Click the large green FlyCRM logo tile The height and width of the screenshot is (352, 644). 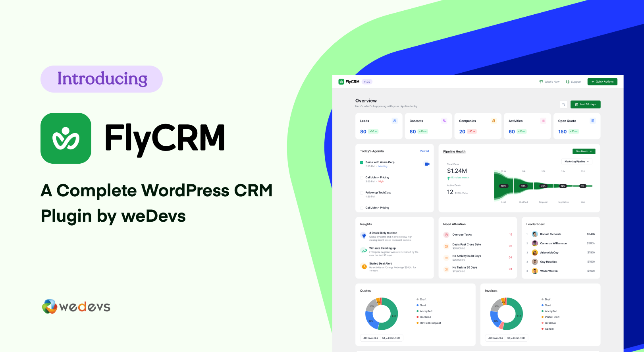[x=66, y=138]
